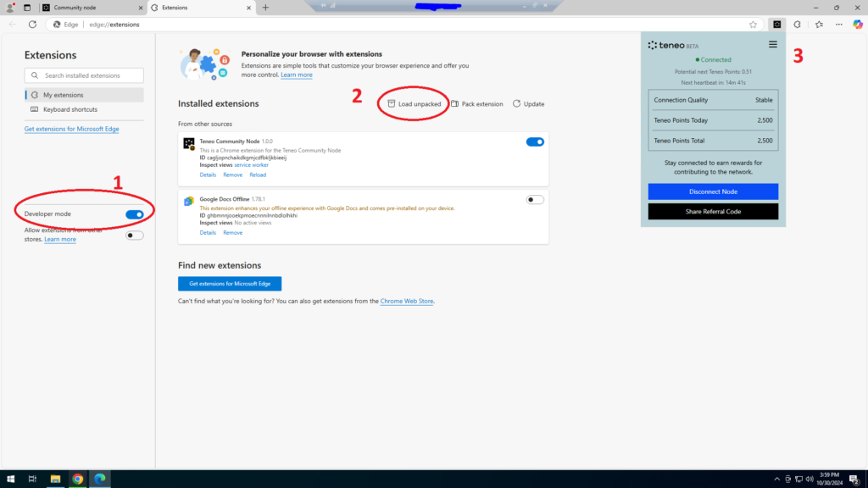Close the Extensions tab

(x=248, y=8)
